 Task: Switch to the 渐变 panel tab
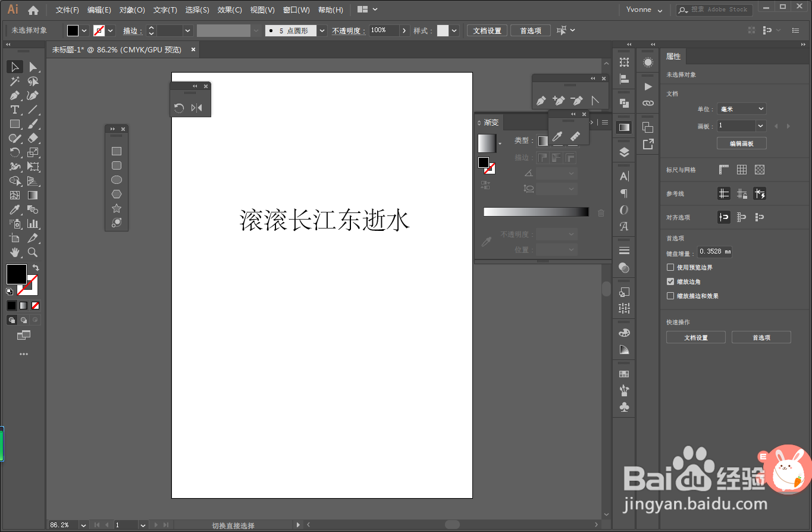[493, 122]
